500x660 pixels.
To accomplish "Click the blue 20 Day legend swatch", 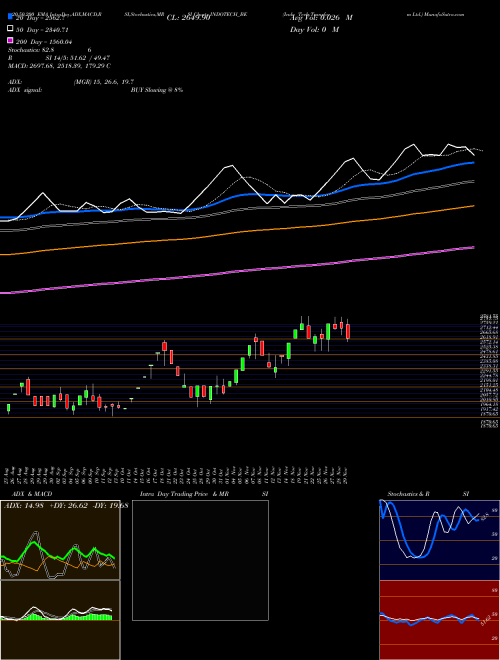I will click(x=10, y=17).
